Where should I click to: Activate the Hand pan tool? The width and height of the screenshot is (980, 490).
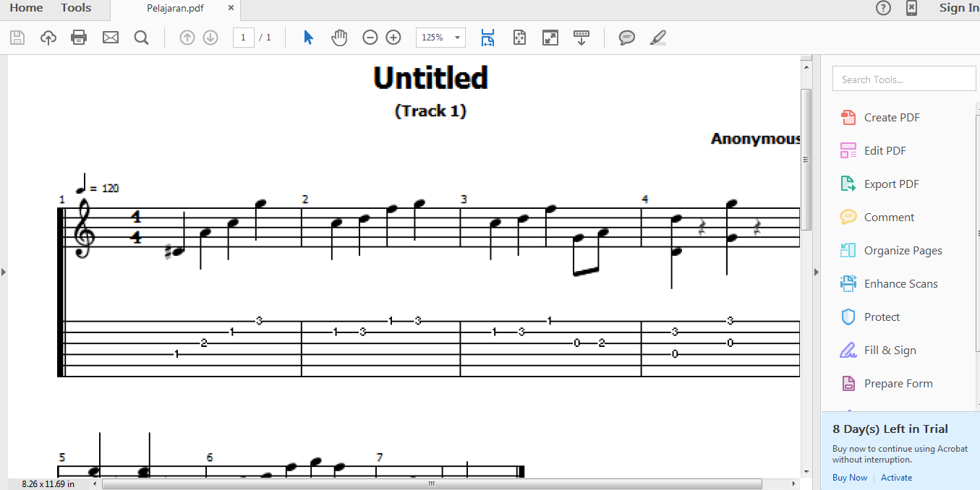coord(339,38)
